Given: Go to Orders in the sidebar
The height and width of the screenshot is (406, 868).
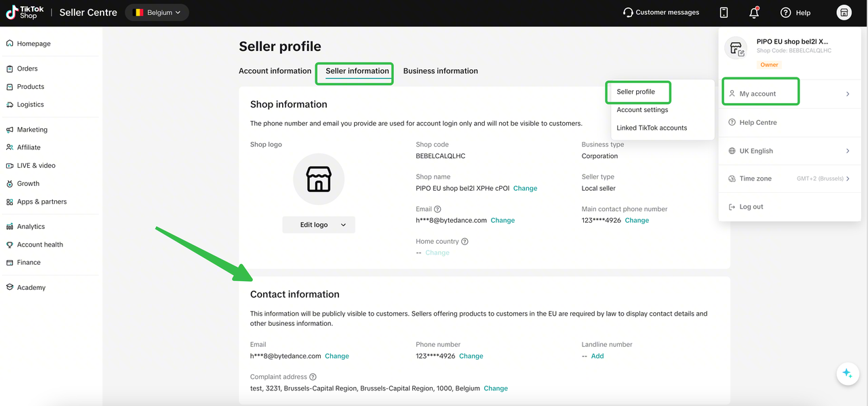Looking at the screenshot, I should pyautogui.click(x=27, y=69).
